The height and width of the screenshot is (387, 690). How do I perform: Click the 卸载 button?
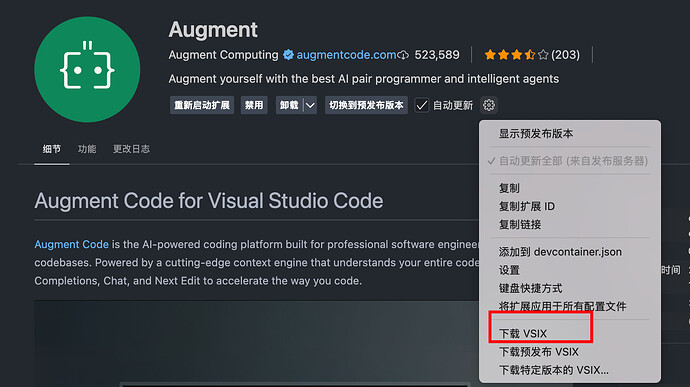pyautogui.click(x=289, y=105)
